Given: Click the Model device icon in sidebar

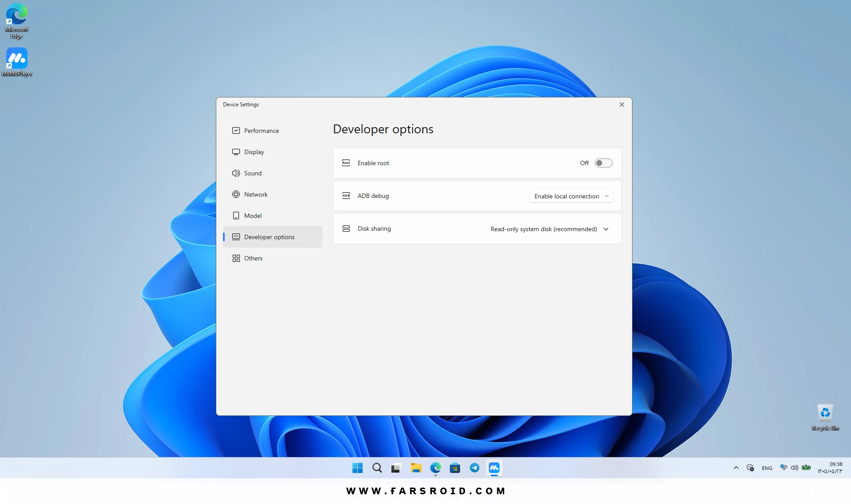Looking at the screenshot, I should (236, 216).
